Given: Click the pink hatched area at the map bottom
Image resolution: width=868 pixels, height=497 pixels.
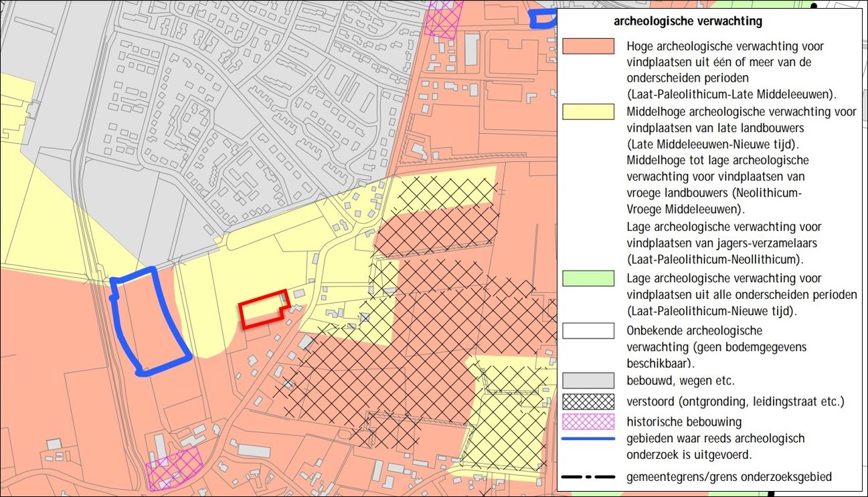Looking at the screenshot, I should click(x=174, y=468).
